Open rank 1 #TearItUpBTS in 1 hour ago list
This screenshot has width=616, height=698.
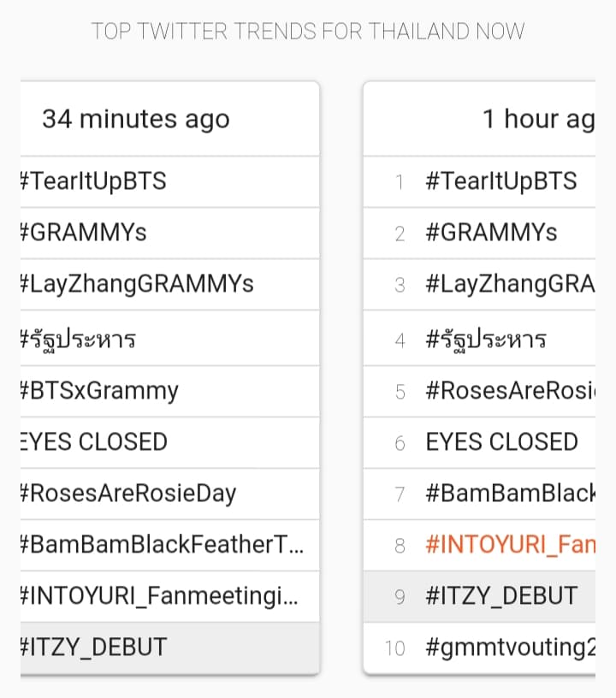[501, 181]
